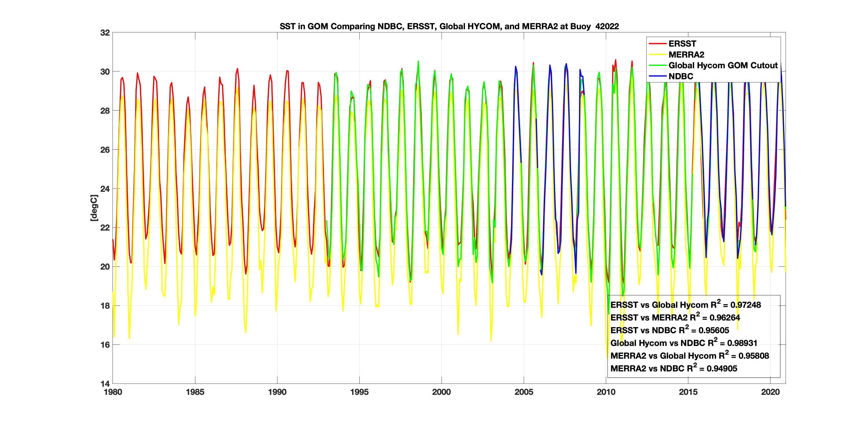Viewport: 868px width, 431px height.
Task: Click the 'MERRA2 vs NDBC R²' annotation line
Action: point(674,368)
